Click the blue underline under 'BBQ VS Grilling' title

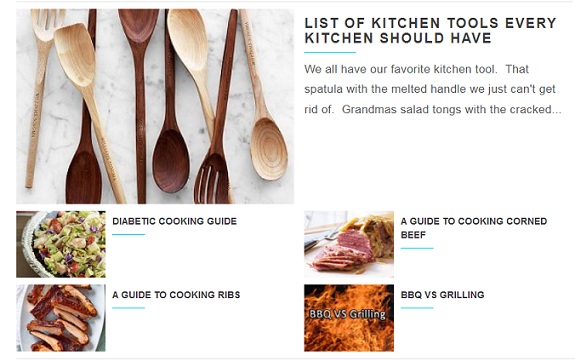pos(417,308)
